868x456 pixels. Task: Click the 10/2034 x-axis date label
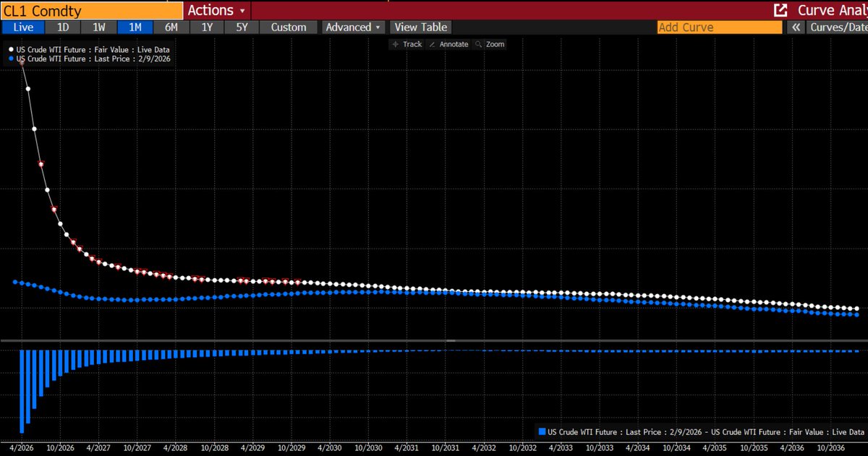point(676,448)
